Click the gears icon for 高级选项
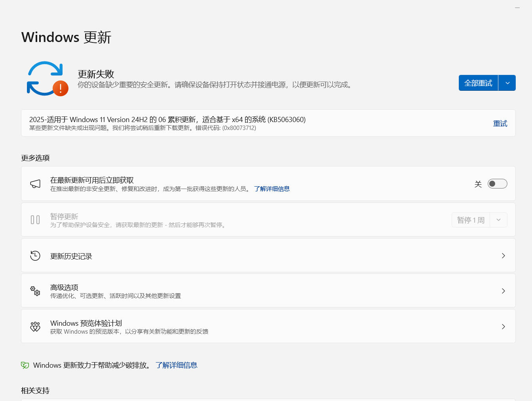Viewport: 532px width, 401px height. coord(35,291)
